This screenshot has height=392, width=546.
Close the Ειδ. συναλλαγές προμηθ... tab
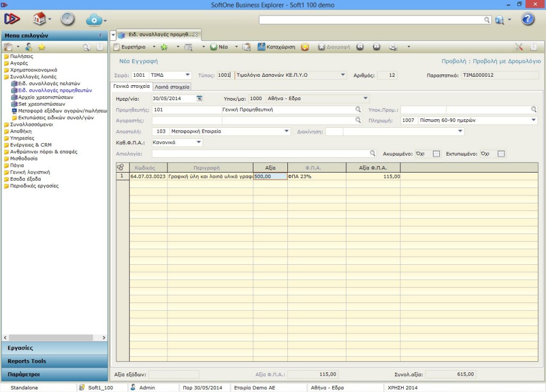click(196, 35)
